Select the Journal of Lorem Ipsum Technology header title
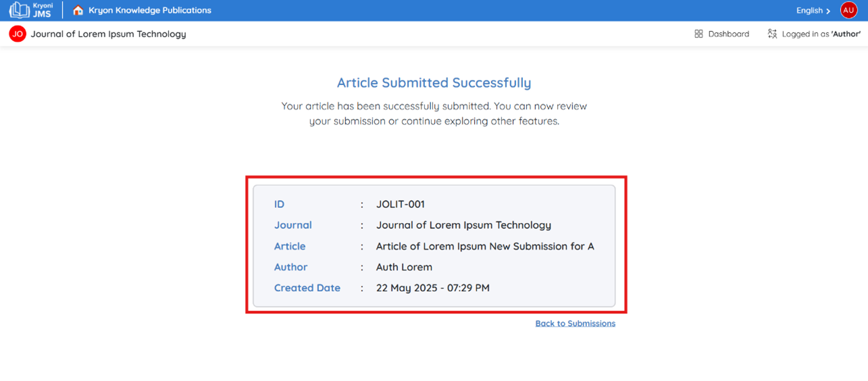868x381 pixels. coord(108,34)
